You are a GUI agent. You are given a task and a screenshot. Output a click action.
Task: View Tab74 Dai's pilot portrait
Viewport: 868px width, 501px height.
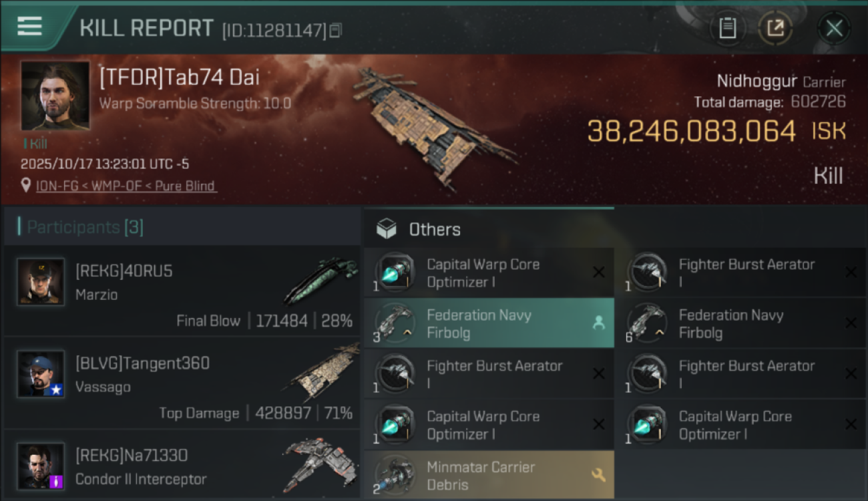tap(55, 96)
